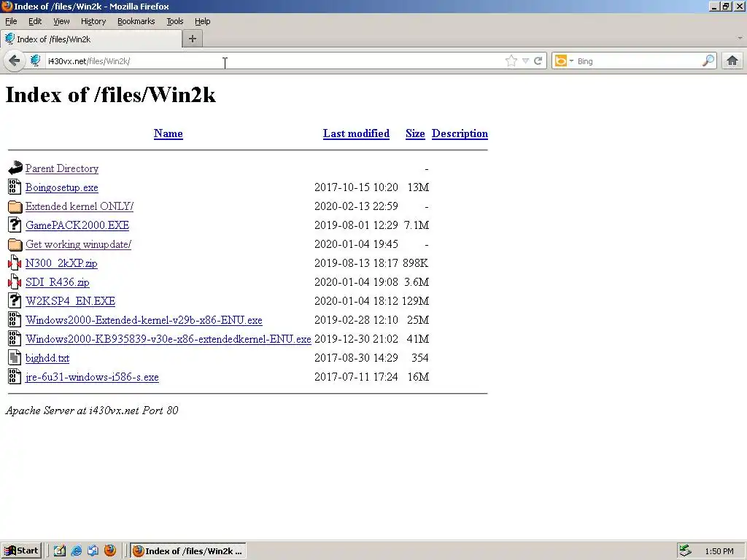Open the History menu
Viewport: 747px width, 560px height.
[x=93, y=21]
